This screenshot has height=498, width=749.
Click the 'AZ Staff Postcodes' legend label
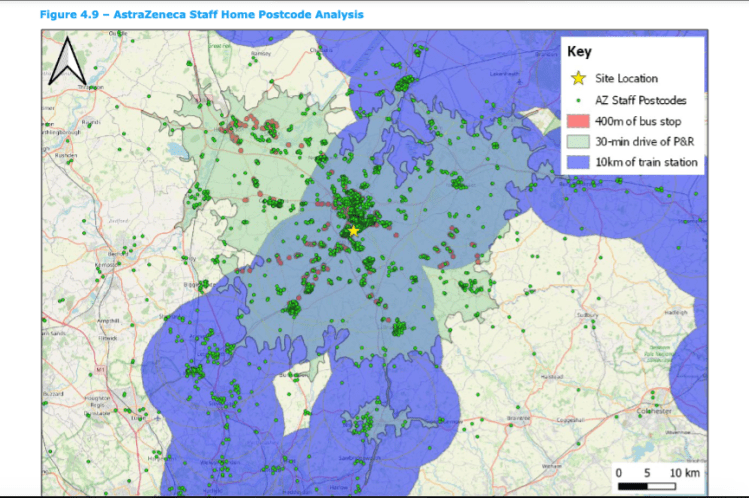(640, 100)
